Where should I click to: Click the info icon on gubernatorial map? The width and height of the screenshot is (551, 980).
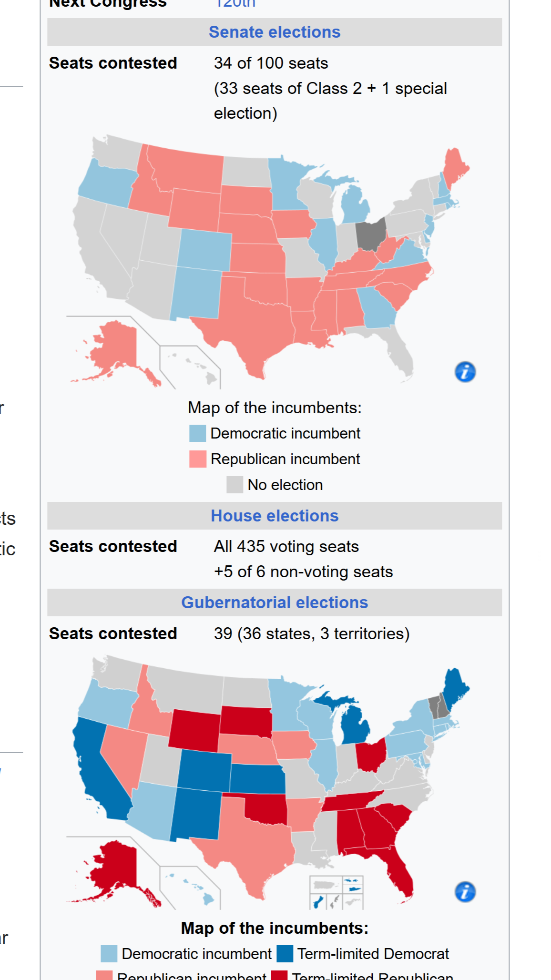pos(465,892)
